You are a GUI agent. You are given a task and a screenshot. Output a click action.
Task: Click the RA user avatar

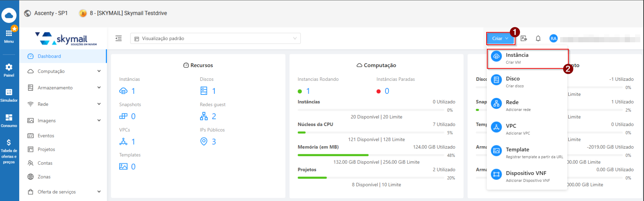point(553,38)
